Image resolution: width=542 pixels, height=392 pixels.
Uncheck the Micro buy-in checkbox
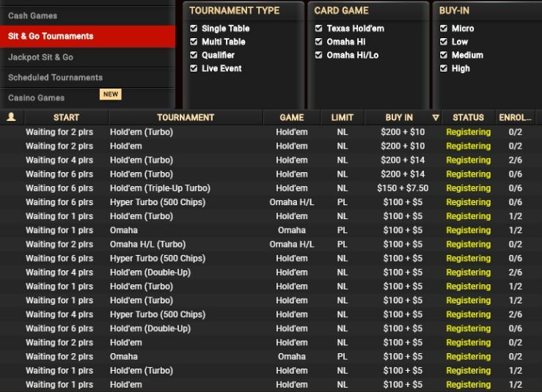tap(444, 29)
